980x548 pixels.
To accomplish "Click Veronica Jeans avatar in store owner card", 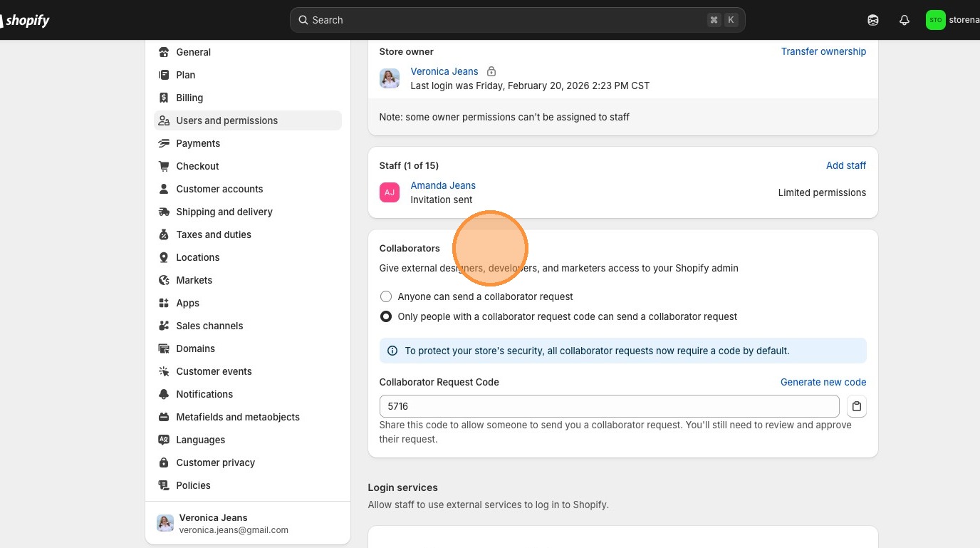I will (390, 78).
